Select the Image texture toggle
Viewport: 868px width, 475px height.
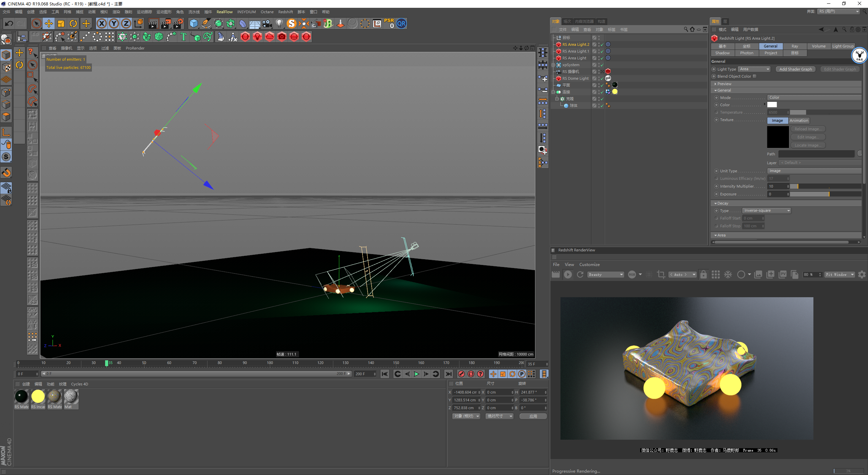tap(777, 120)
